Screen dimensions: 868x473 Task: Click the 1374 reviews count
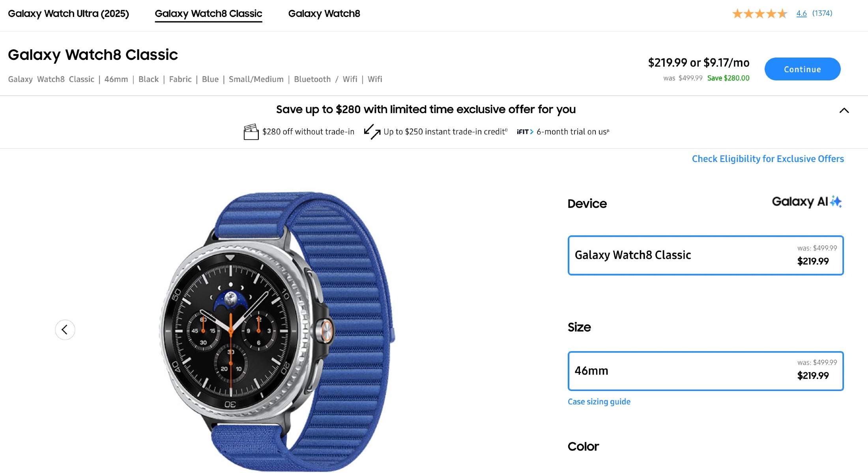click(822, 13)
